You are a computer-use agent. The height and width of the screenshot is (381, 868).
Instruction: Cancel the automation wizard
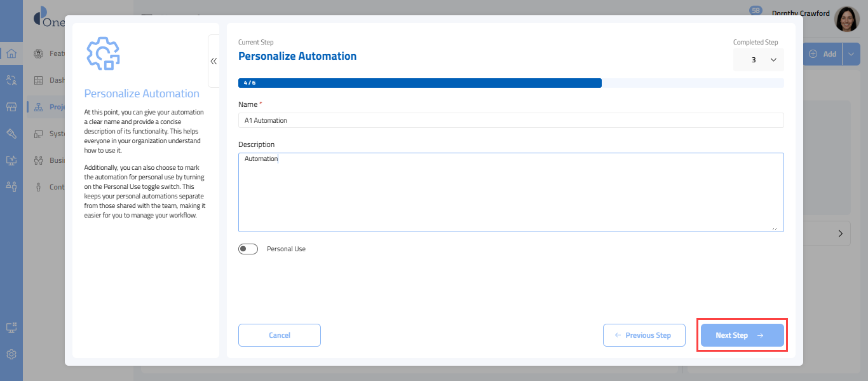click(280, 335)
